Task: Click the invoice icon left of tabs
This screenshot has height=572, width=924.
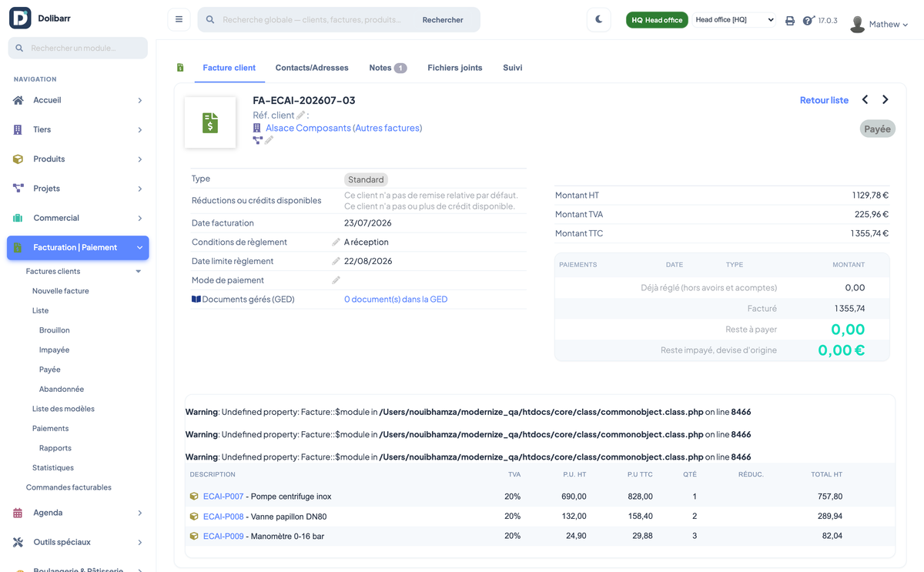Action: [x=180, y=68]
